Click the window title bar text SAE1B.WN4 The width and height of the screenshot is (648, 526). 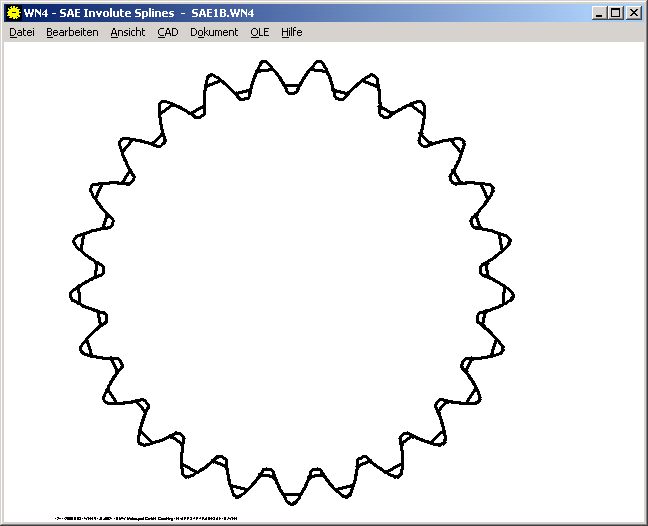[x=224, y=13]
